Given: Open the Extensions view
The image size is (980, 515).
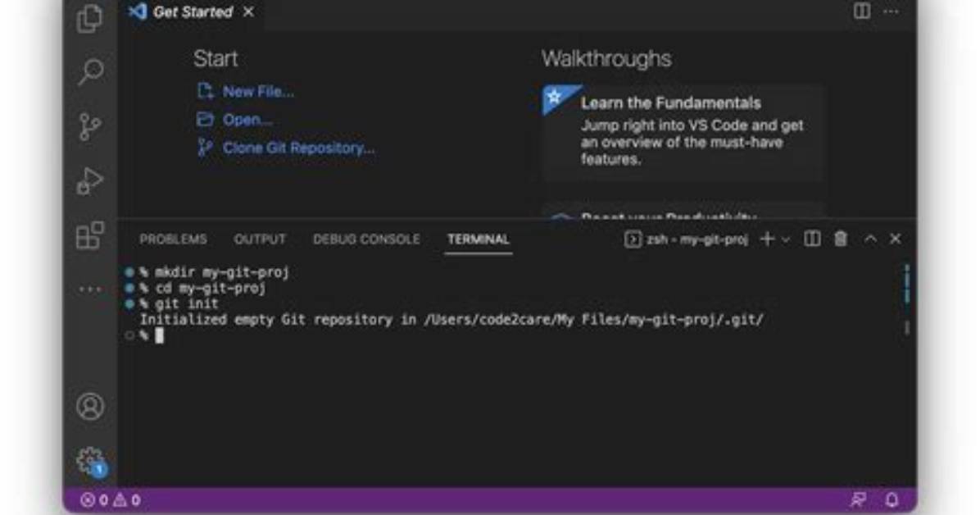Looking at the screenshot, I should point(90,235).
